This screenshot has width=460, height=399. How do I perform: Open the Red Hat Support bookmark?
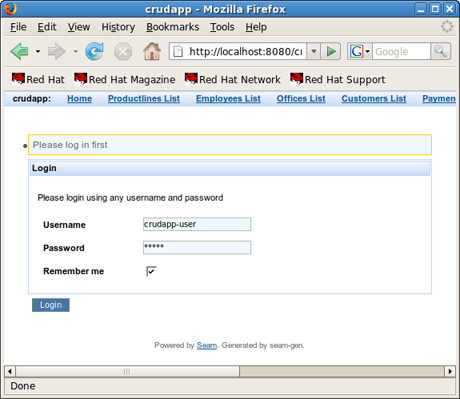pyautogui.click(x=338, y=79)
